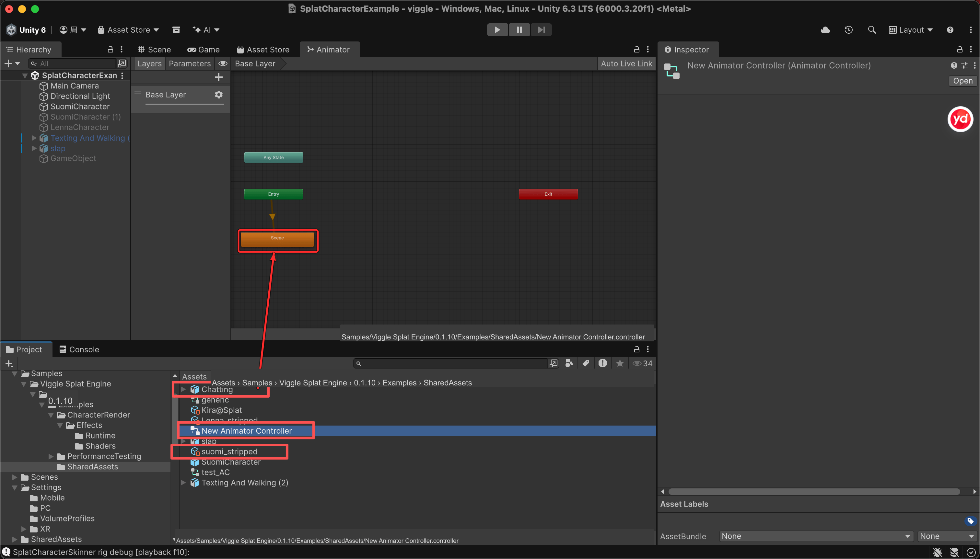
Task: Expand Texting And Walking in Hierarchy
Action: (34, 138)
